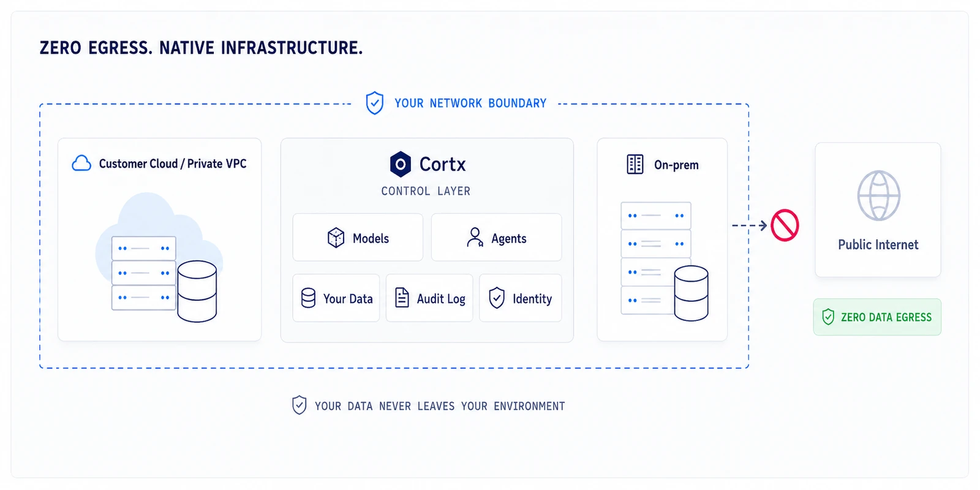Click the shield icon in Identity card
The width and height of the screenshot is (980, 490).
497,298
